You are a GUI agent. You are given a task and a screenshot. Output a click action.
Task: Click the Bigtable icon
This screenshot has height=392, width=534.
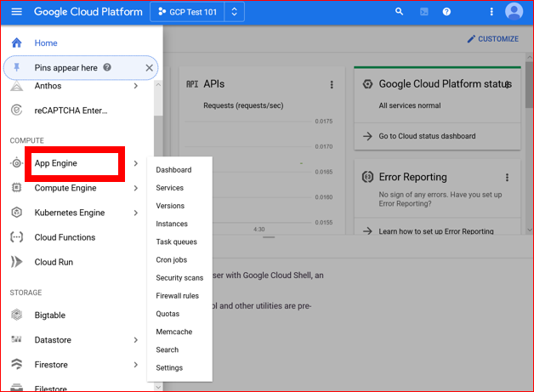pos(17,315)
